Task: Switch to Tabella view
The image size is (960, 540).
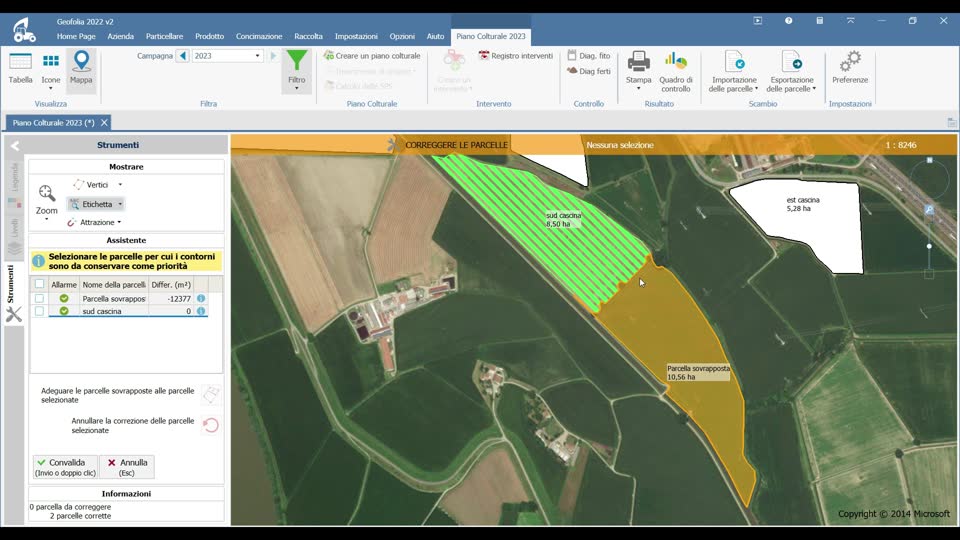Action: [20, 68]
